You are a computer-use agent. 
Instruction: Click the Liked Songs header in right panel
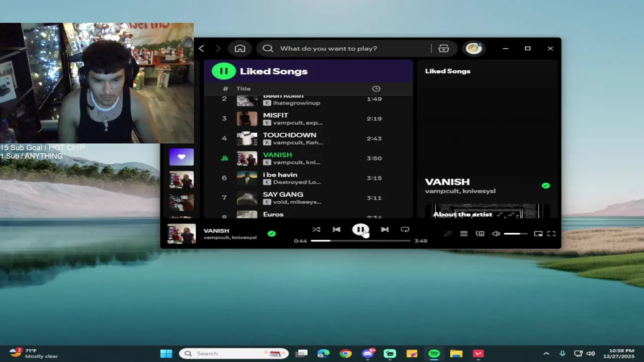tap(448, 71)
